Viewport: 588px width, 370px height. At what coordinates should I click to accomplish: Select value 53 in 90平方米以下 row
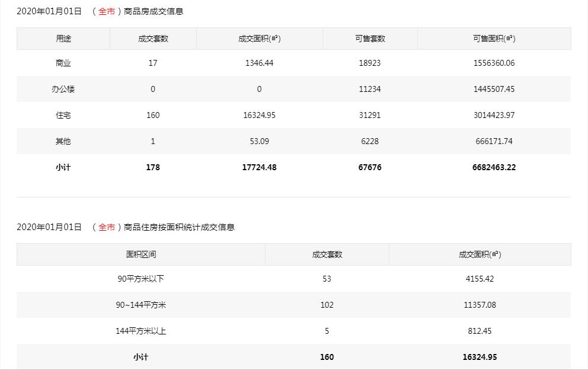(x=327, y=279)
